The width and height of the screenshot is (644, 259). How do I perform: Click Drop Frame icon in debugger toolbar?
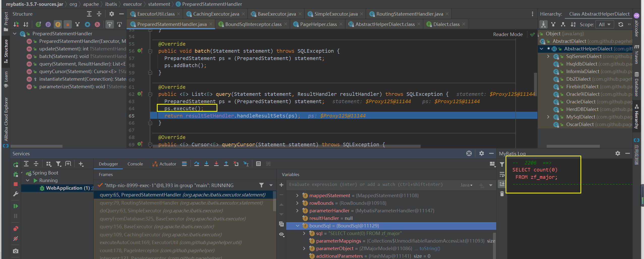(236, 164)
